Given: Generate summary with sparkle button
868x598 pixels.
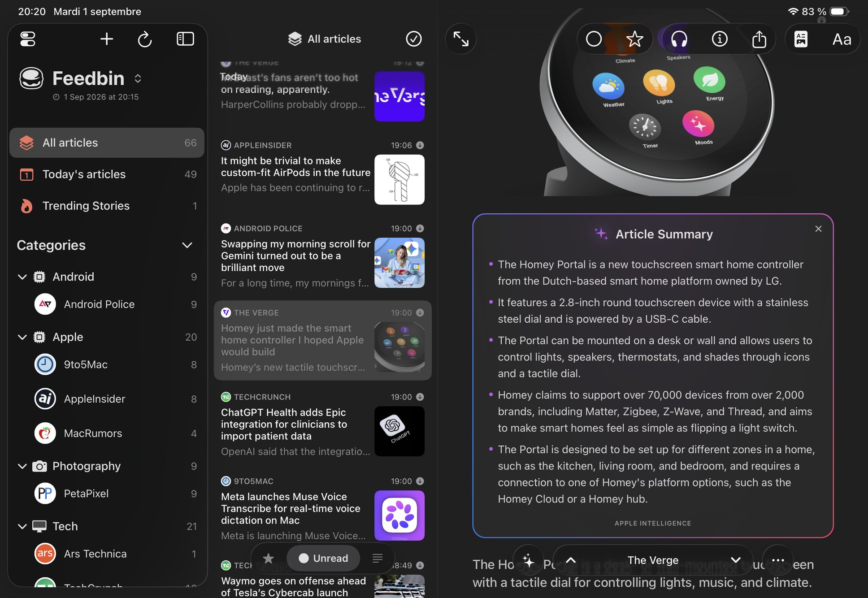Looking at the screenshot, I should pyautogui.click(x=528, y=560).
